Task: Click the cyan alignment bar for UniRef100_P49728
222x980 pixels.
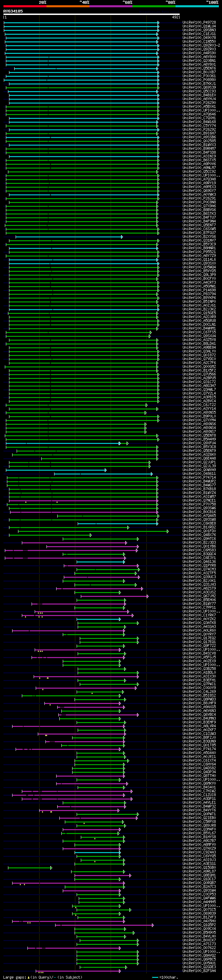Action: tap(82, 23)
